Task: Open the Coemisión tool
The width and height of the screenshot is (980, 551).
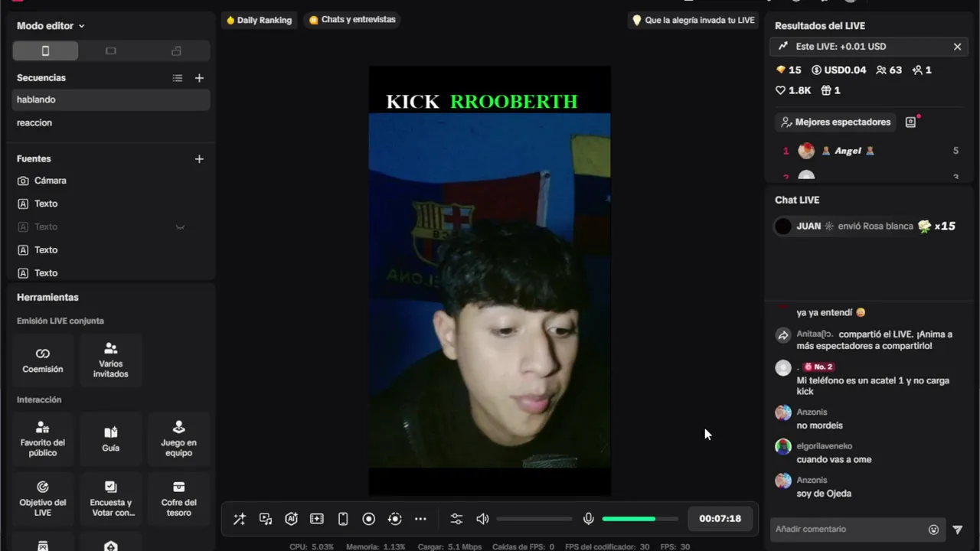Action: (x=43, y=360)
